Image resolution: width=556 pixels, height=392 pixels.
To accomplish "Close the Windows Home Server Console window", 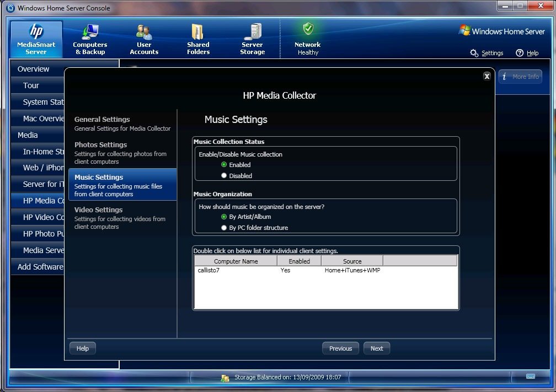I will coord(541,6).
